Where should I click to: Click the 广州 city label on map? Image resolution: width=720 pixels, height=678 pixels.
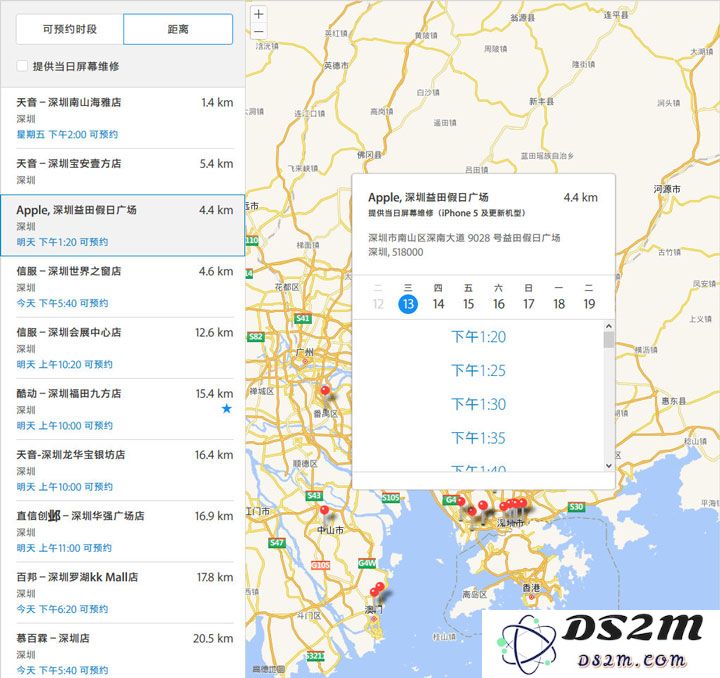(x=304, y=352)
